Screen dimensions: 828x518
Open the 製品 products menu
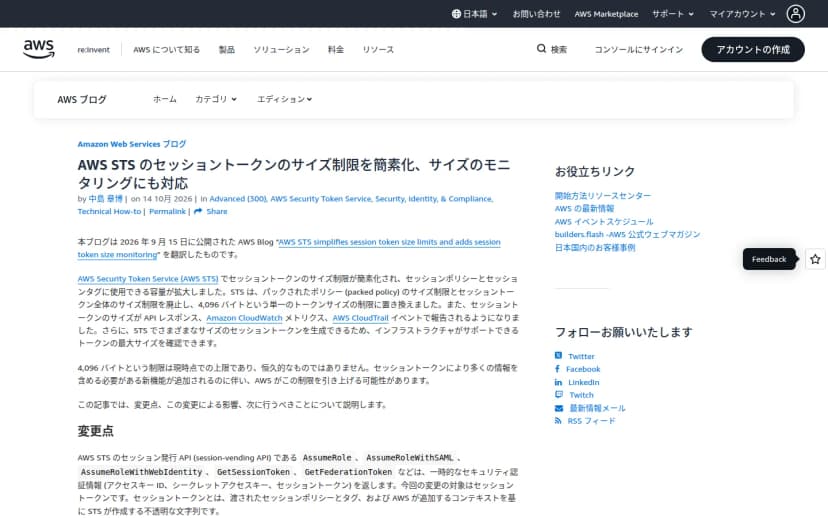coord(227,50)
